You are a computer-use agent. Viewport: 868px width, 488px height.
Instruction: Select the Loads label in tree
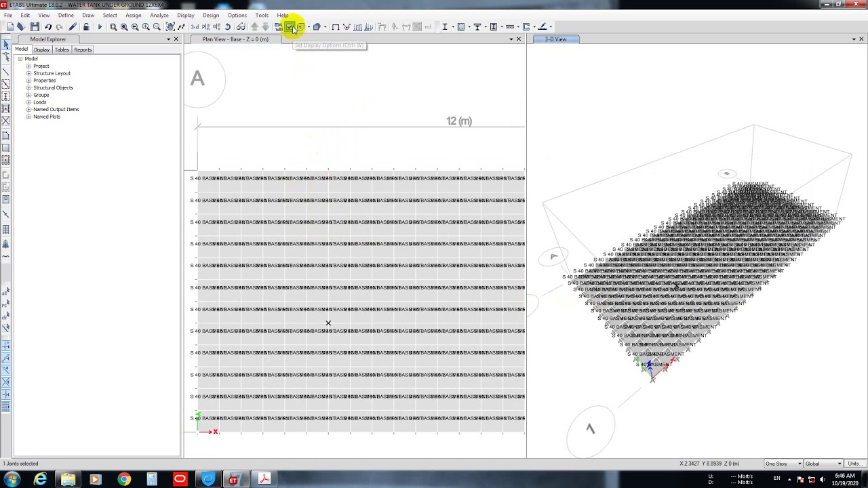[x=40, y=102]
